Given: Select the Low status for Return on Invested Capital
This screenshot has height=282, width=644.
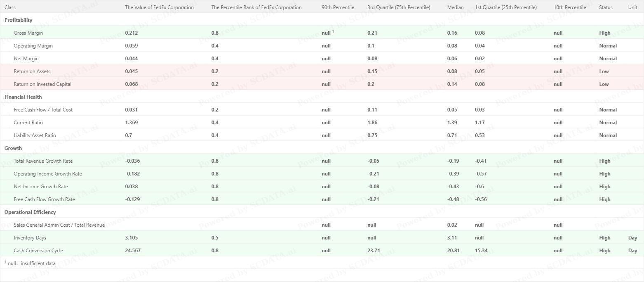Looking at the screenshot, I should coord(604,84).
